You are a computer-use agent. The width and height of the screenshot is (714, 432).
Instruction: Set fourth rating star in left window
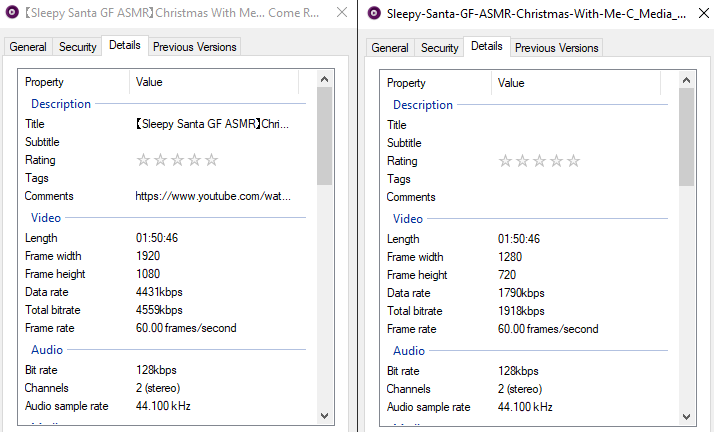[194, 160]
